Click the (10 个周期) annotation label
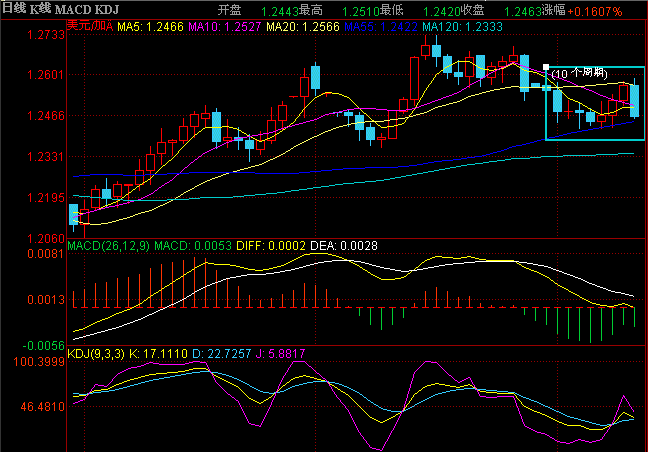The width and height of the screenshot is (648, 452). tap(579, 74)
